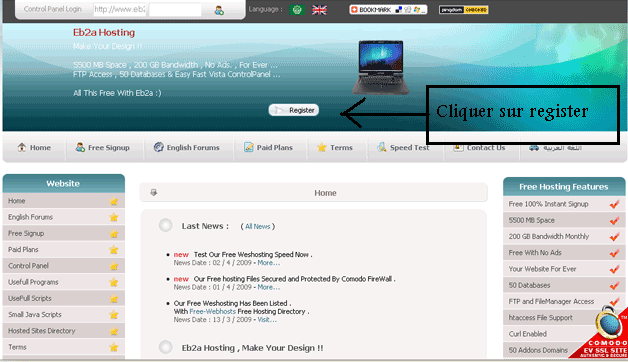This screenshot has height=362, width=628.
Task: Focus the control panel URL input field
Action: (x=120, y=9)
